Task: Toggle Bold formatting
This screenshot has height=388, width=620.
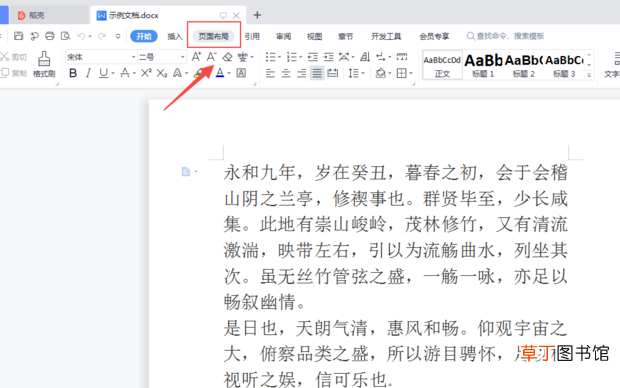Action: click(x=73, y=73)
